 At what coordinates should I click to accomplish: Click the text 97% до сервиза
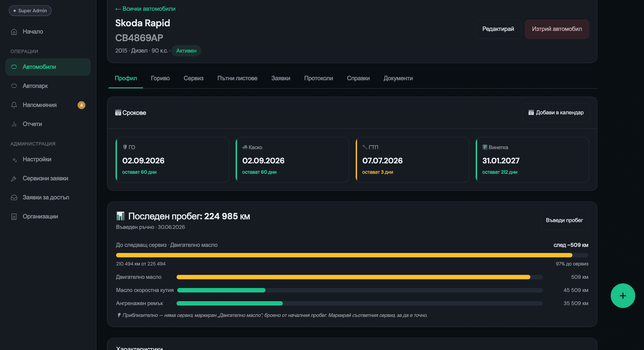point(572,264)
